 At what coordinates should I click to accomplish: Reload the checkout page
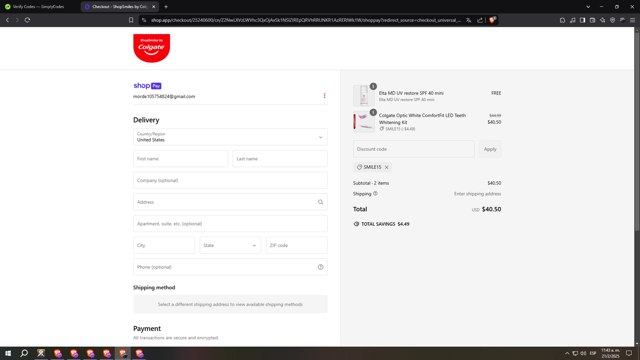tap(27, 20)
